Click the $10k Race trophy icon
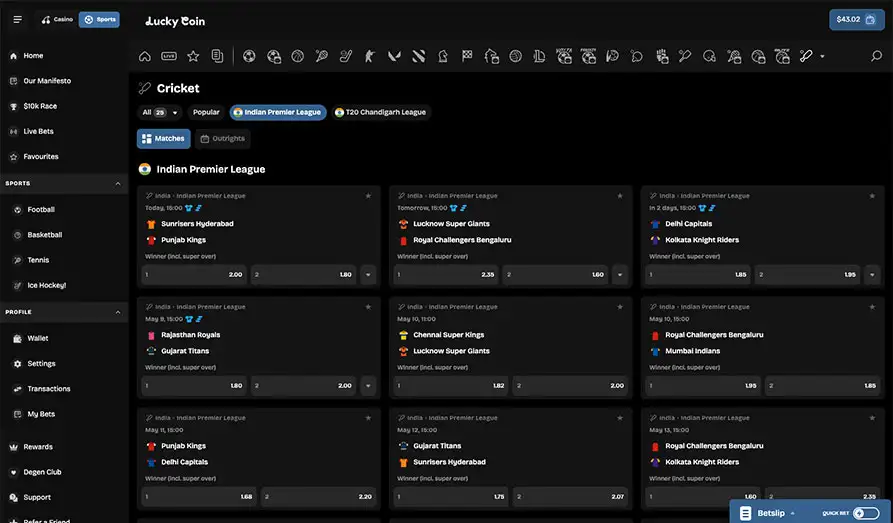Screen dimensions: 893x523 pyautogui.click(x=14, y=106)
